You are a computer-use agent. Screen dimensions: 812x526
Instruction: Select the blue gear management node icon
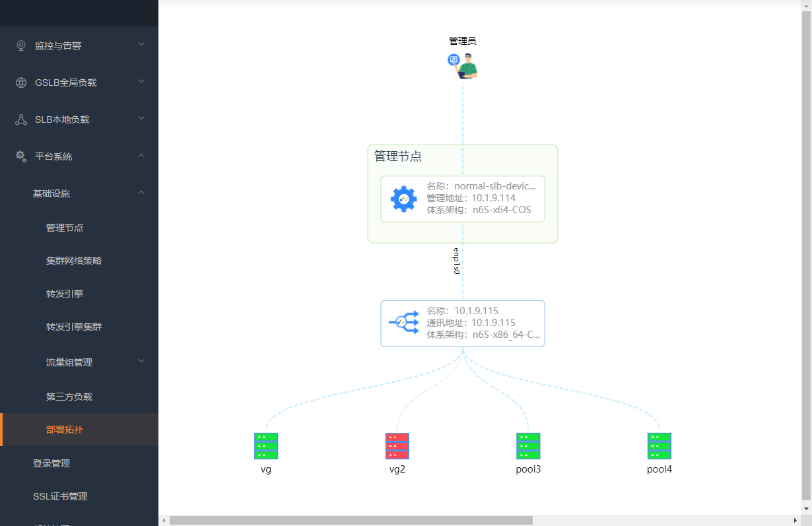pyautogui.click(x=404, y=199)
